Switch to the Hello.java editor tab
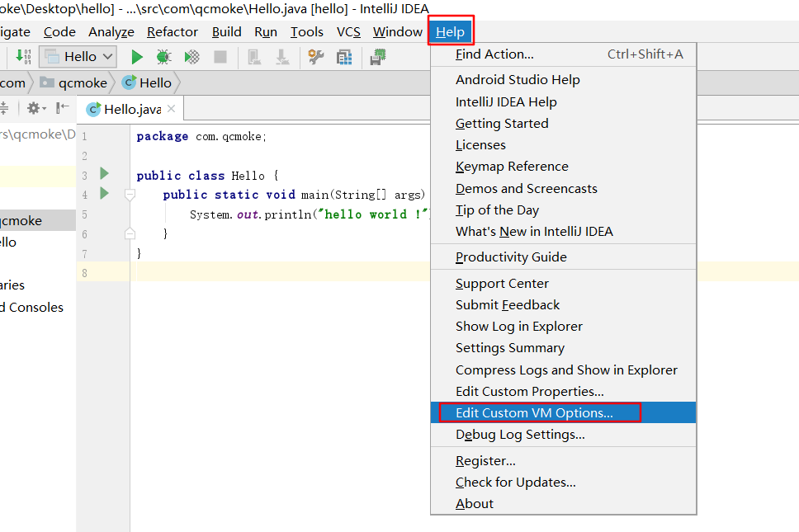The image size is (799, 532). point(130,109)
